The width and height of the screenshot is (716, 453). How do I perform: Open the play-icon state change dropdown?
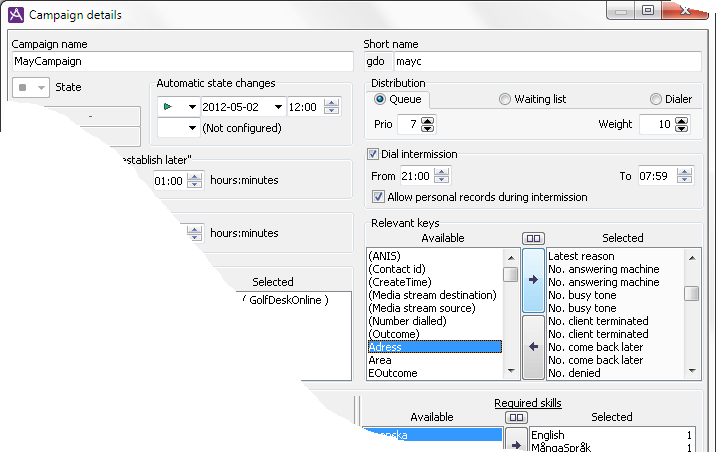(x=192, y=107)
